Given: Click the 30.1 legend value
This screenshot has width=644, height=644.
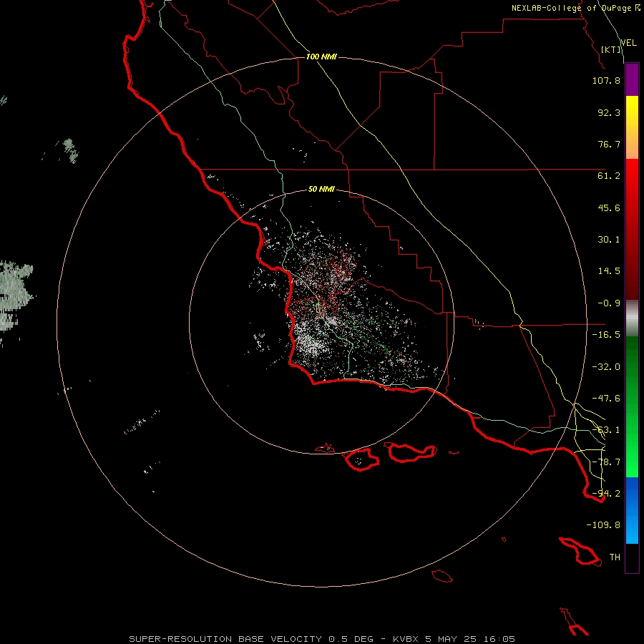Looking at the screenshot, I should (609, 240).
